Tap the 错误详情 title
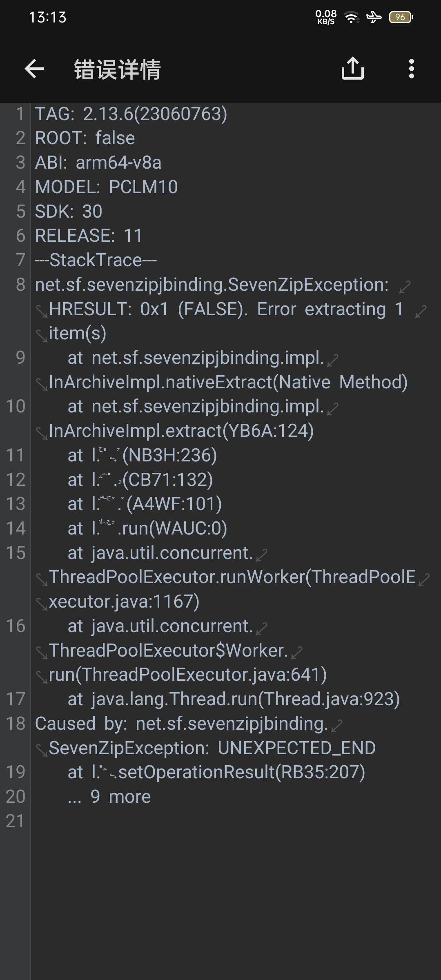 (x=117, y=69)
